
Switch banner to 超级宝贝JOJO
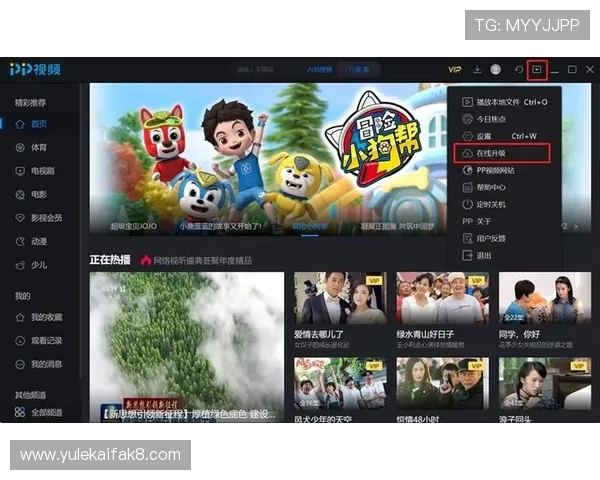click(134, 226)
